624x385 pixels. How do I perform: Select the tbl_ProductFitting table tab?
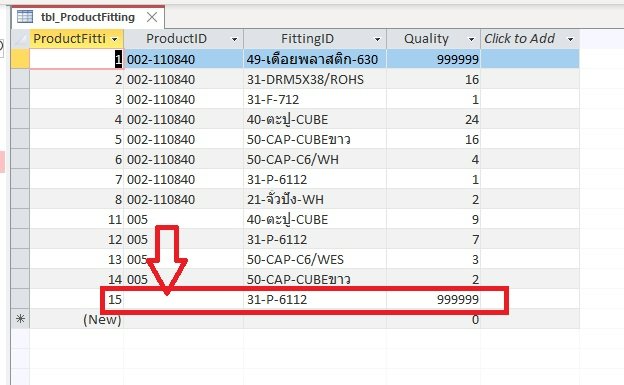pyautogui.click(x=88, y=17)
